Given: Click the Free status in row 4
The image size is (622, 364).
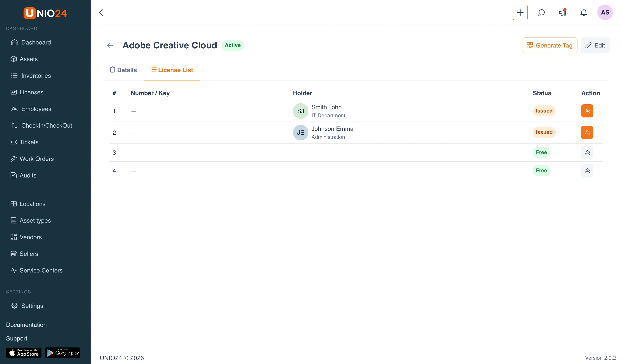Looking at the screenshot, I should coord(541,171).
